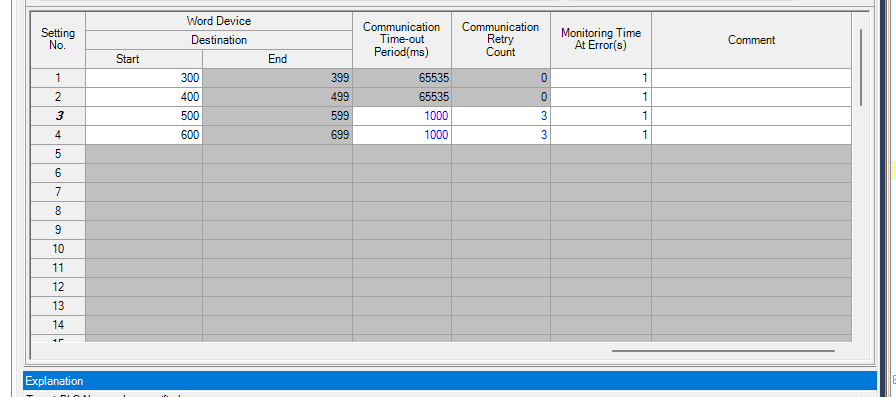Select row header for setting No. 13

[x=58, y=306]
